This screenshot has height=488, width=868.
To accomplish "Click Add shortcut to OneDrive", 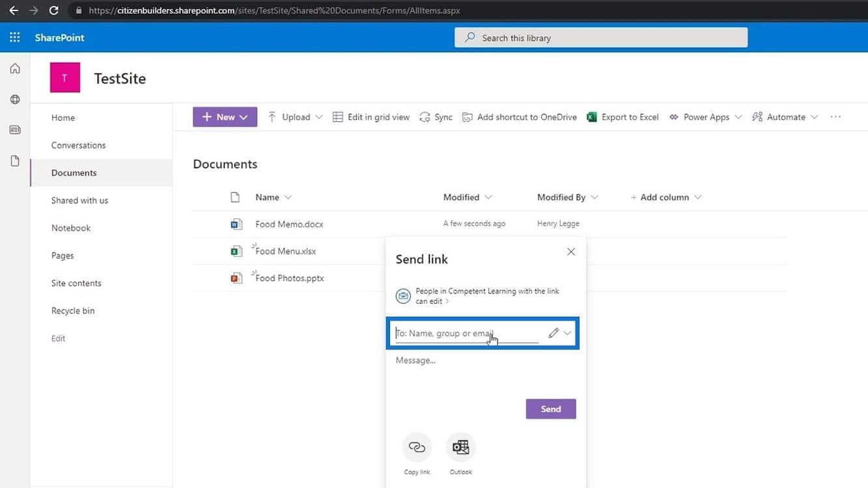I will [520, 117].
